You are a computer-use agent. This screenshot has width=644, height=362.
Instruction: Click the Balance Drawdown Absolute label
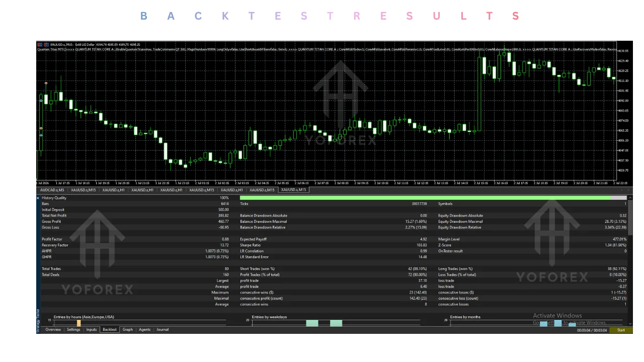coord(264,216)
